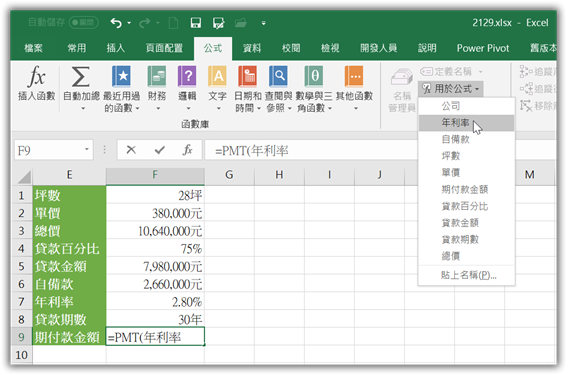
Task: Open Date and Time functions icon
Action: pos(248,76)
